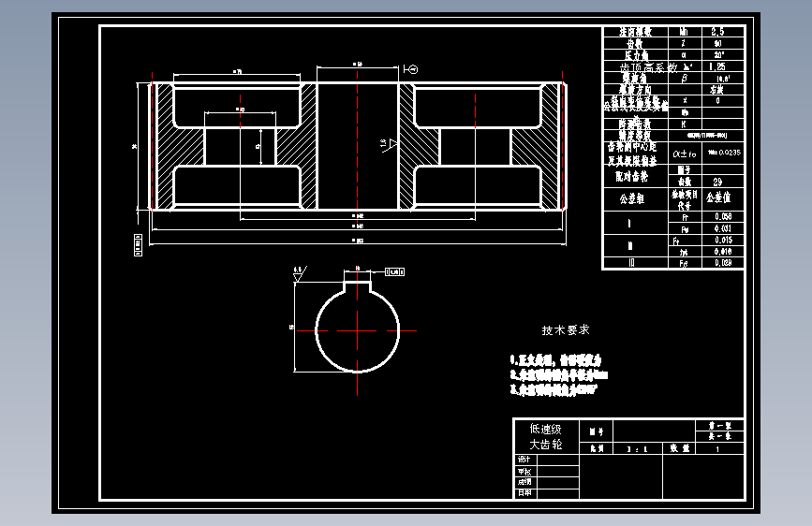Click the '数量' label in title block
This screenshot has height=526, width=812.
680,448
